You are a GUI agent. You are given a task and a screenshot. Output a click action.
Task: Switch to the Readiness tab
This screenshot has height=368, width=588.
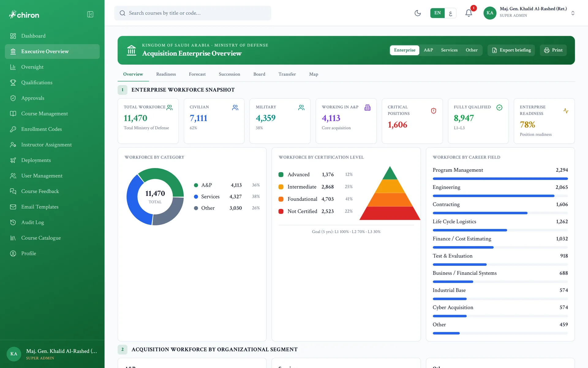[x=166, y=74]
